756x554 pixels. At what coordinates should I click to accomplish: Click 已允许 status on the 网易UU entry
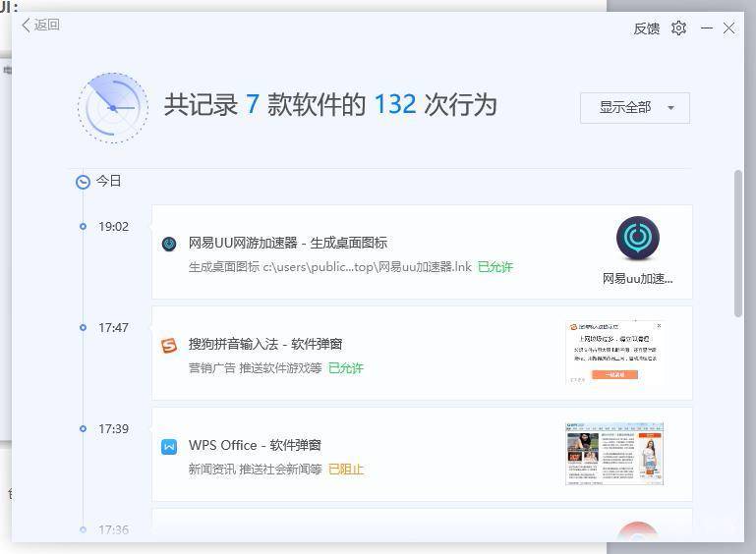495,267
